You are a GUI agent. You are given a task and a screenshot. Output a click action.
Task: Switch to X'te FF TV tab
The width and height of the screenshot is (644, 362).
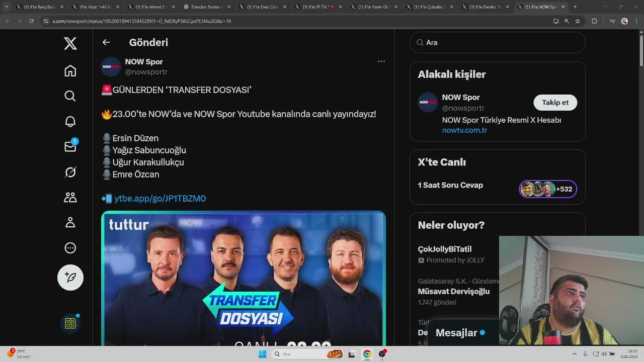(319, 7)
